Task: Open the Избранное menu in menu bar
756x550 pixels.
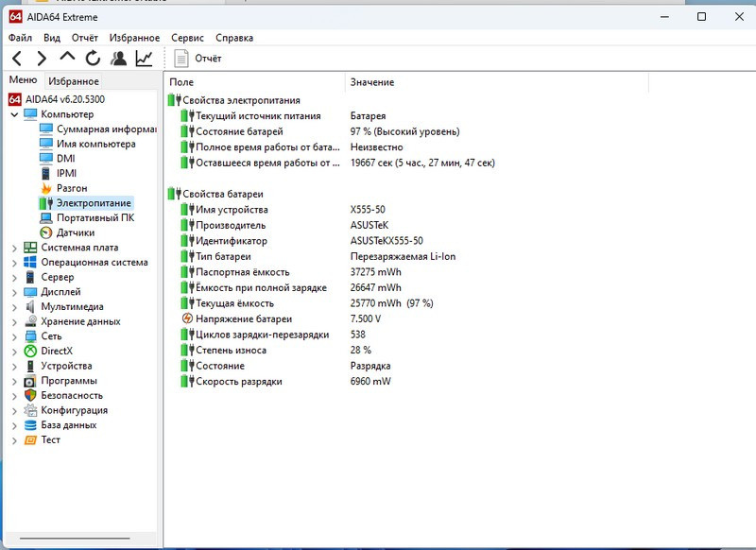Action: (x=134, y=38)
